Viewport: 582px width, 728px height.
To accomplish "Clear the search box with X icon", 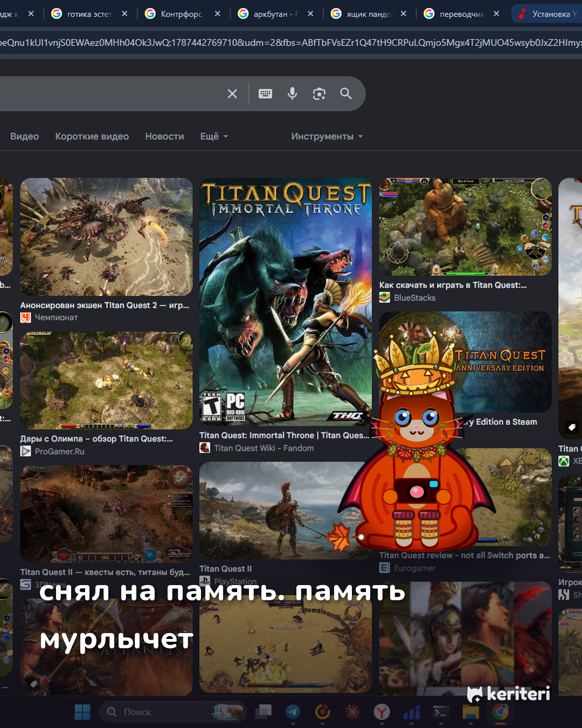I will point(232,94).
